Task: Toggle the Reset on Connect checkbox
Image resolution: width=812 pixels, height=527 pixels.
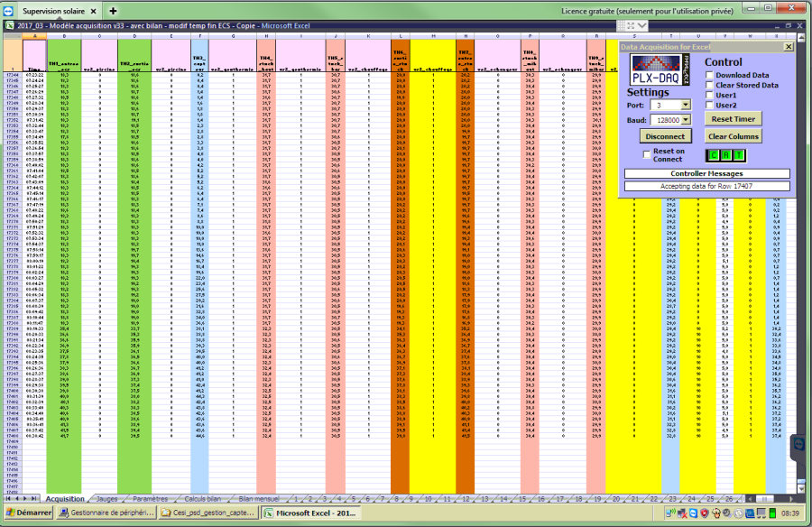Action: pyautogui.click(x=646, y=154)
